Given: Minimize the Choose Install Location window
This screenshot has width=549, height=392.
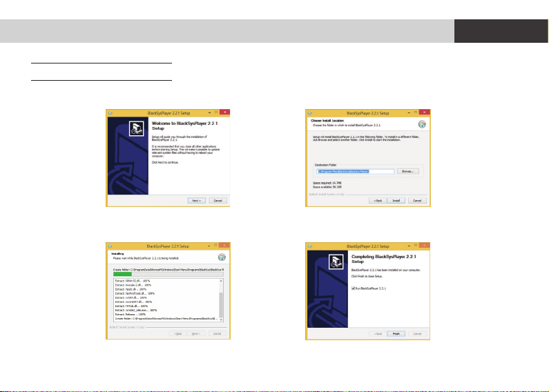Looking at the screenshot, I should (x=409, y=112).
